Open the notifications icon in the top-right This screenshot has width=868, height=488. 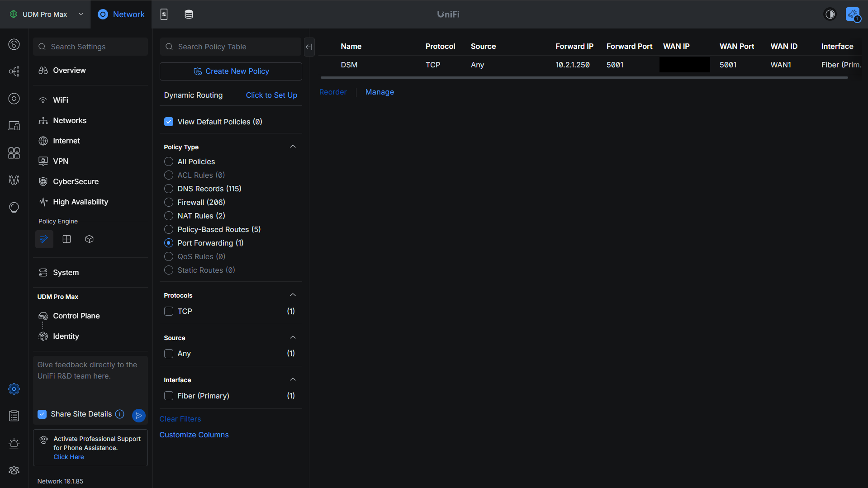[x=853, y=14]
